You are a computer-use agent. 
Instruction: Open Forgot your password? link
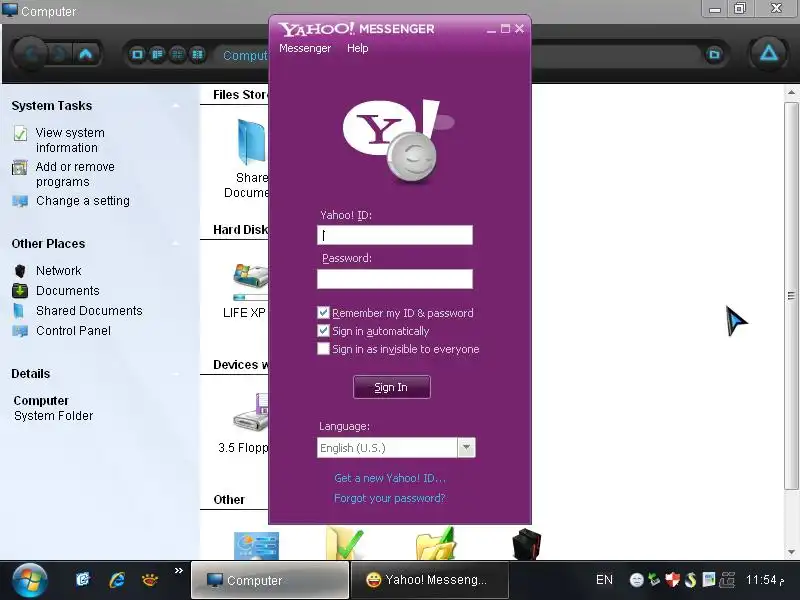click(389, 498)
